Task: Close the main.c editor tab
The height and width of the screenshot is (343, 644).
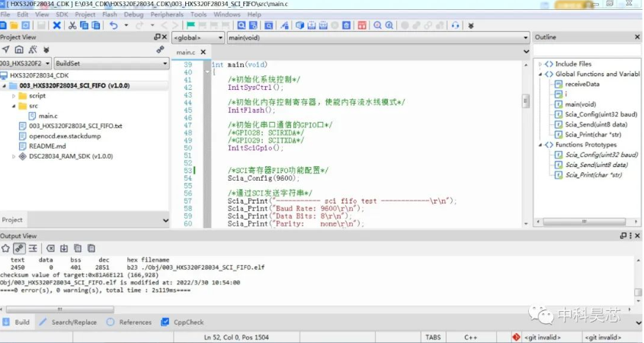Action: click(203, 52)
